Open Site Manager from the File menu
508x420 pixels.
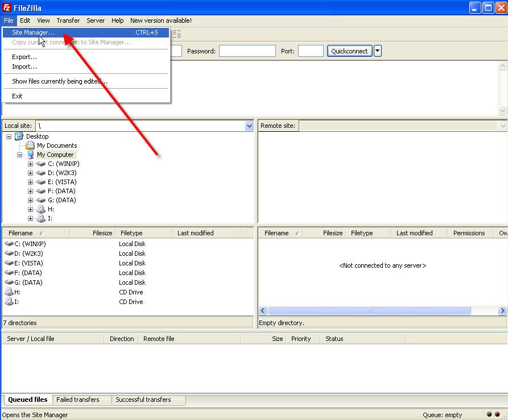tap(85, 33)
